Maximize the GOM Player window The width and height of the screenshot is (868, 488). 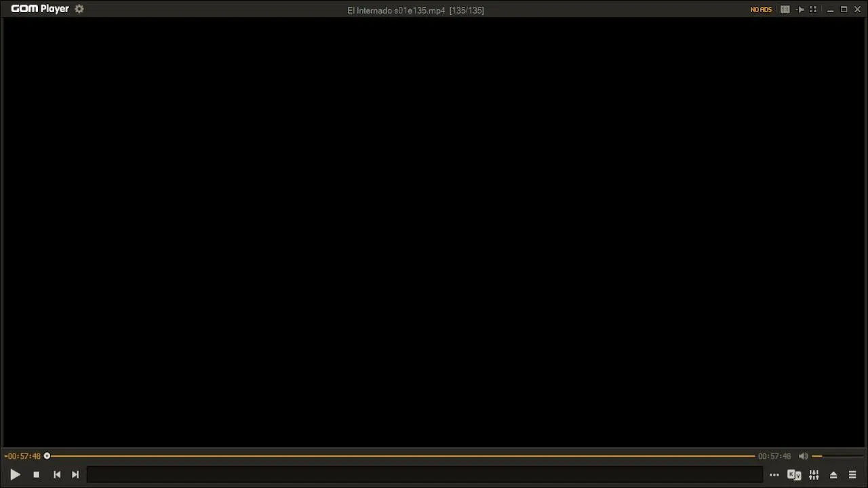844,9
